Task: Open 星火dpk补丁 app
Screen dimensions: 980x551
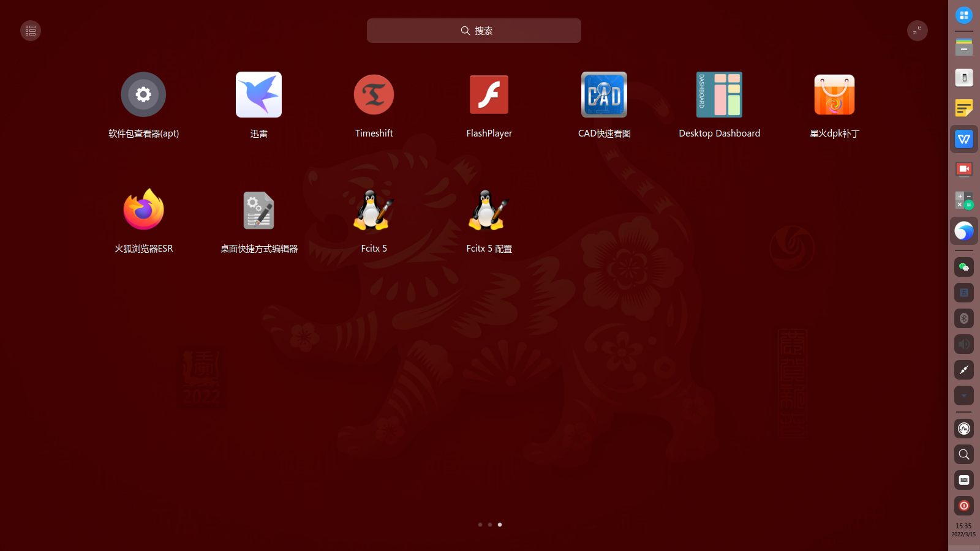Action: [x=834, y=94]
